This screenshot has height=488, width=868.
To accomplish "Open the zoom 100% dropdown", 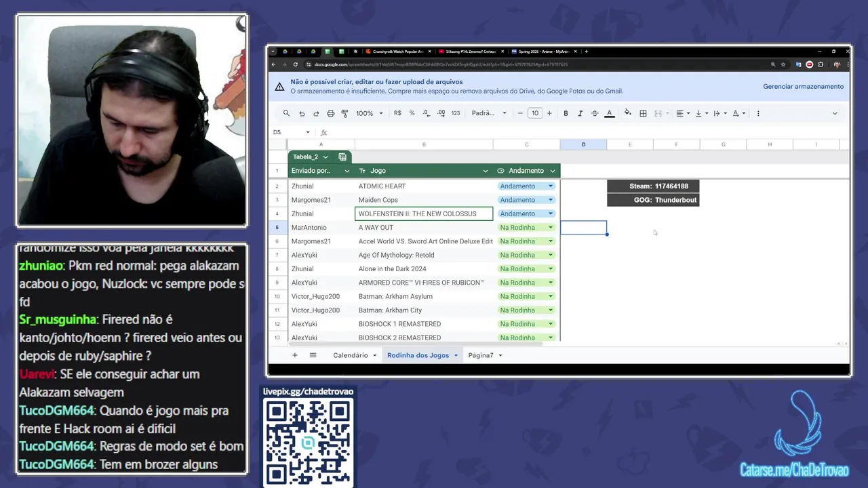I will pyautogui.click(x=370, y=113).
